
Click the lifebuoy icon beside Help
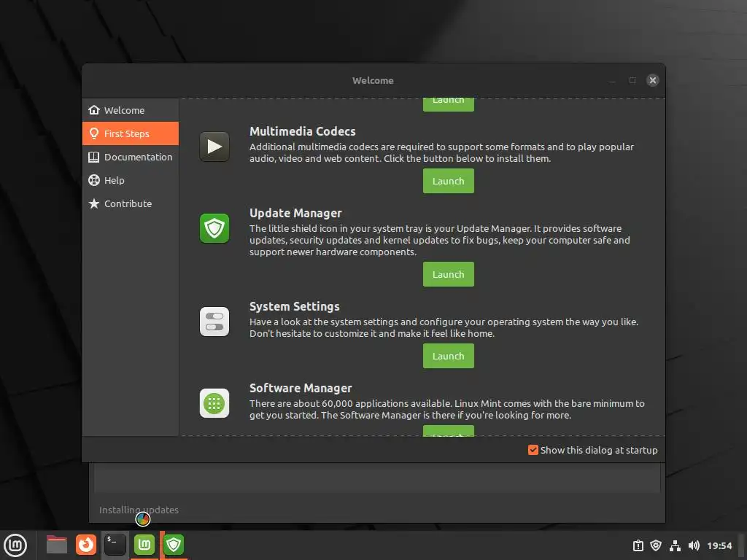pos(94,180)
